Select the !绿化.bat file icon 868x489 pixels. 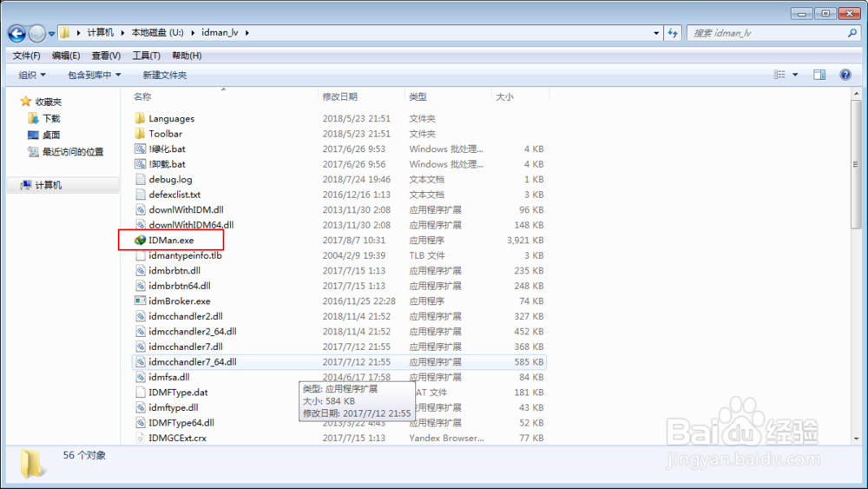pyautogui.click(x=140, y=149)
